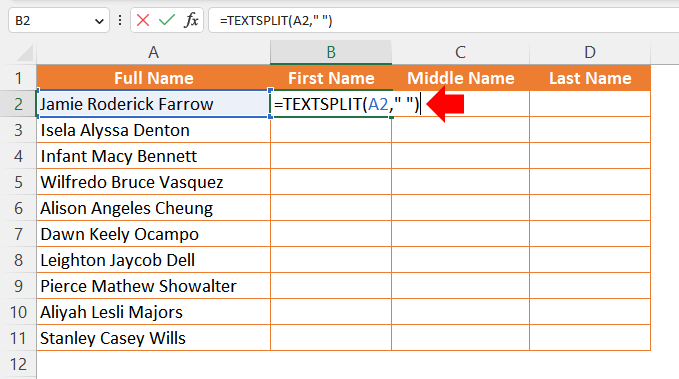Click the Full Name header cell
Image resolution: width=679 pixels, height=379 pixels.
point(153,78)
